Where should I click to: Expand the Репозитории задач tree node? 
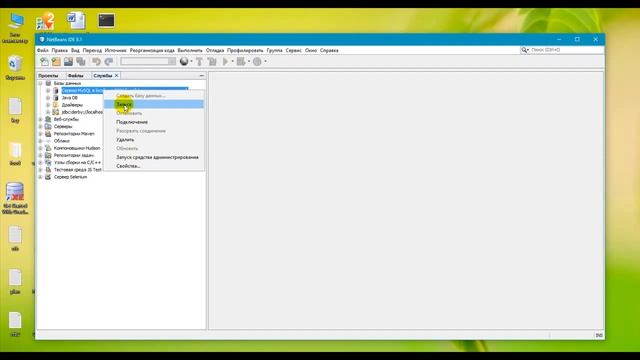[x=40, y=155]
